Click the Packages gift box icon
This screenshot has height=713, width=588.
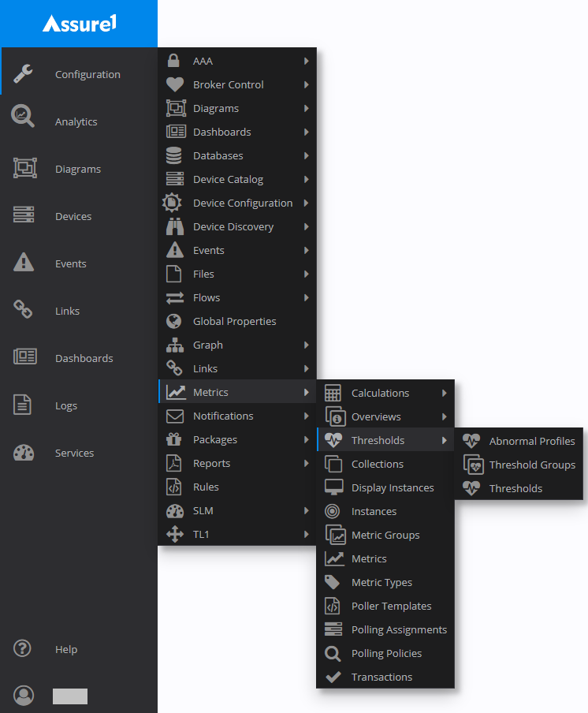point(173,439)
